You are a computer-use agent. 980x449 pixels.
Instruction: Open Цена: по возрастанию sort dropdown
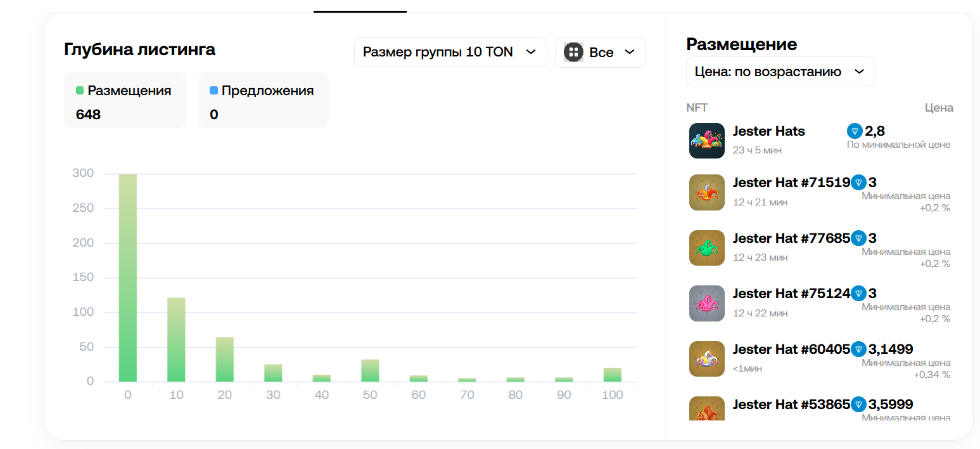[780, 72]
